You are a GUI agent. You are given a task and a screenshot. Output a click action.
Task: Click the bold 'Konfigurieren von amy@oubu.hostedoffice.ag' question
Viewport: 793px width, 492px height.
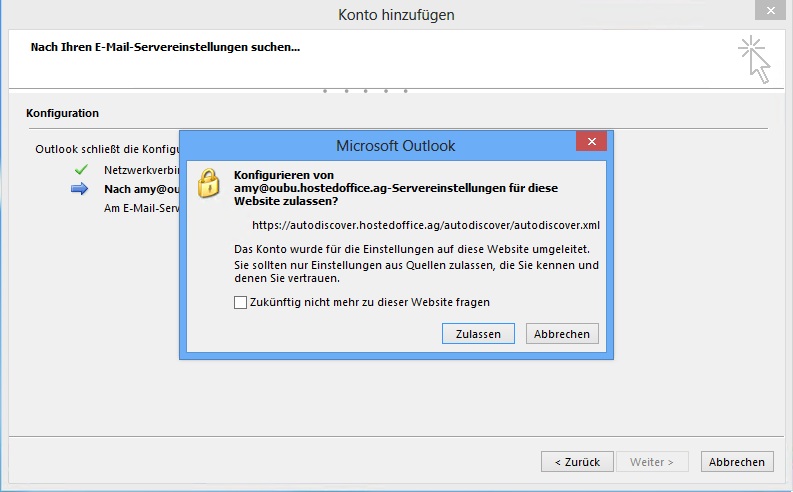coord(395,188)
